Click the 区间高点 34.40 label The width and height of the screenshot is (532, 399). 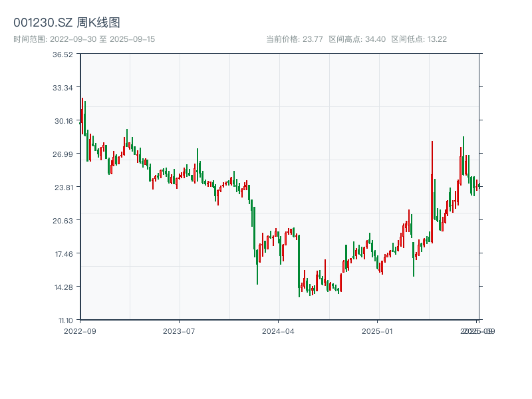pos(357,39)
